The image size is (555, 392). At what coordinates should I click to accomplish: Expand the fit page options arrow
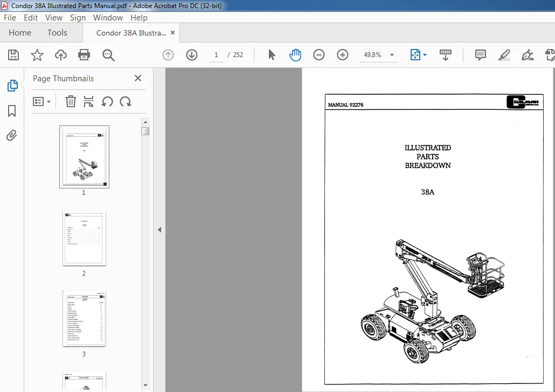pos(425,55)
